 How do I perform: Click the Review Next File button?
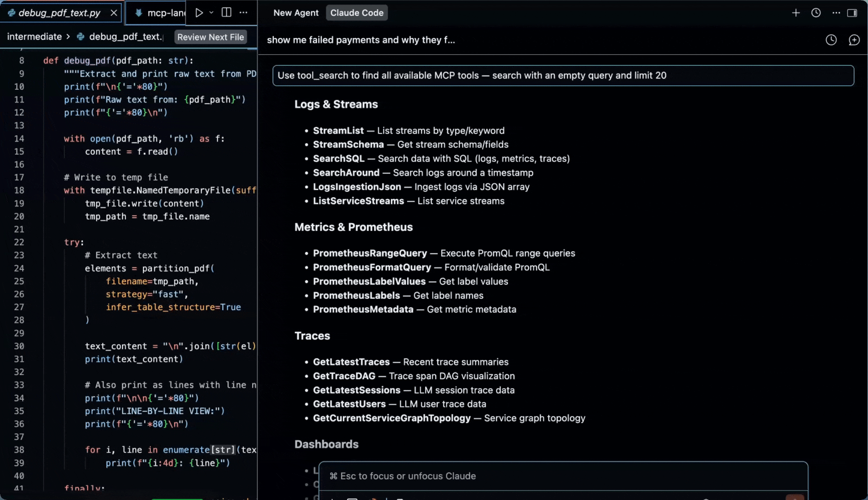(x=211, y=37)
